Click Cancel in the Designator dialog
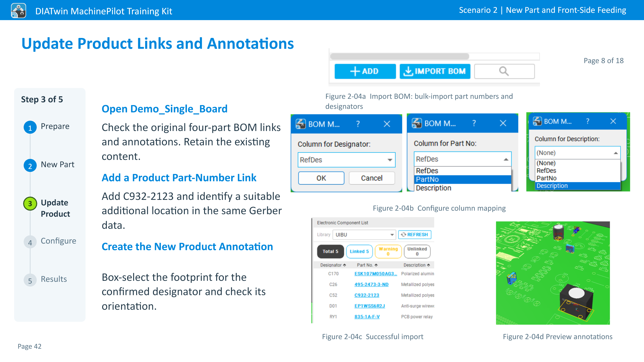 click(x=372, y=178)
